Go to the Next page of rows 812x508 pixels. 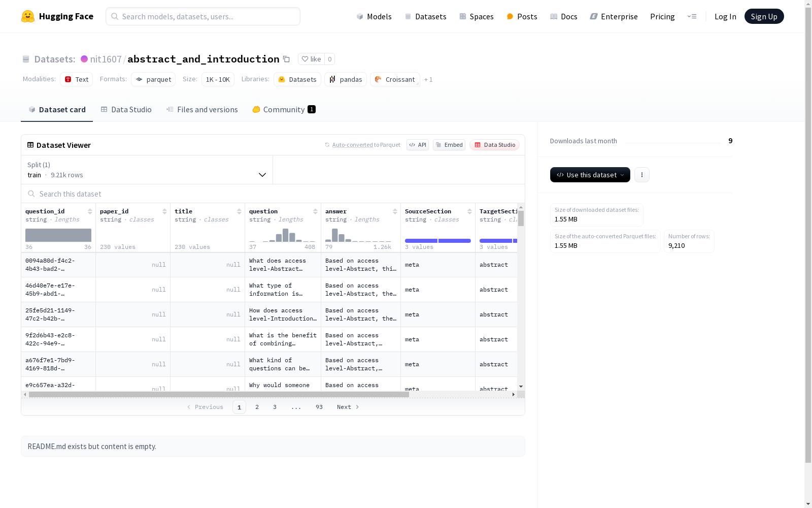click(x=348, y=407)
